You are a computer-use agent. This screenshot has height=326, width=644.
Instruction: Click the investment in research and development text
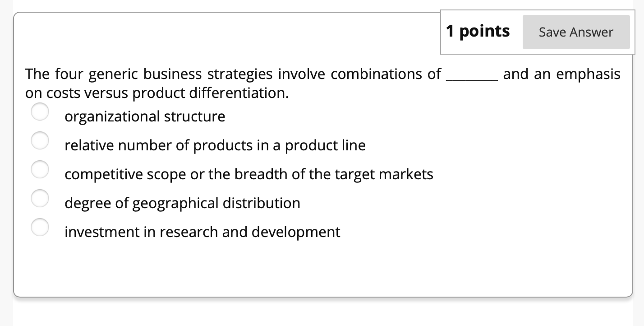202,232
